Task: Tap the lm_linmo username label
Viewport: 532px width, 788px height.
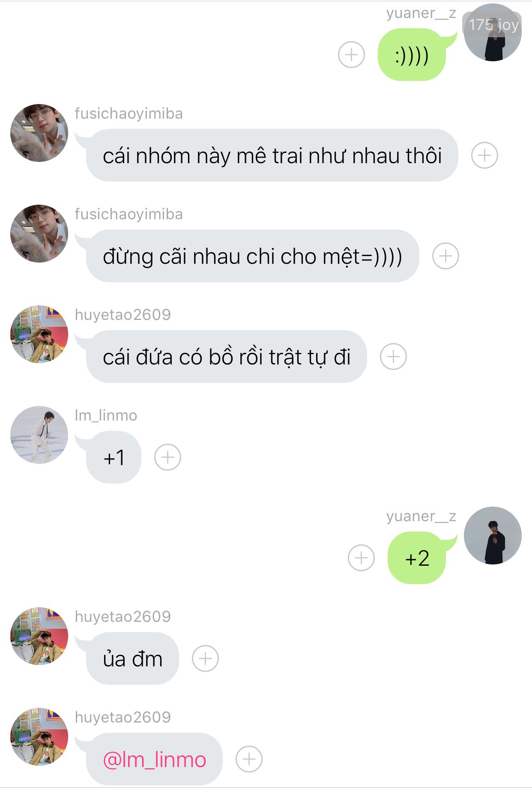Action: coord(106,415)
